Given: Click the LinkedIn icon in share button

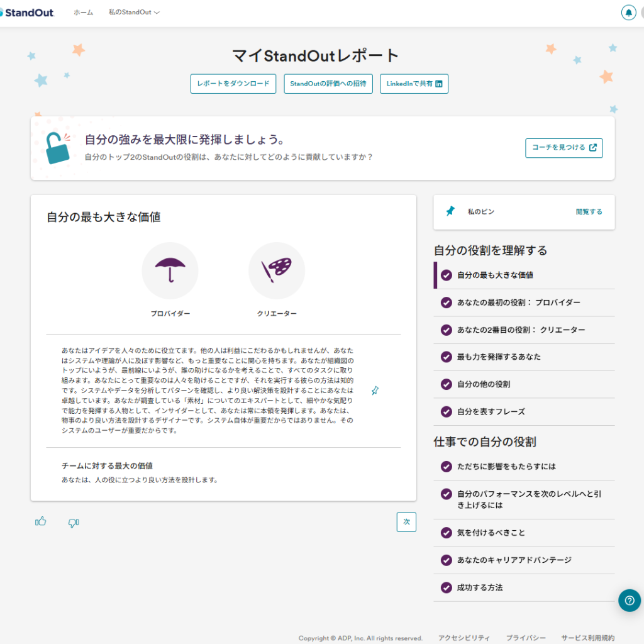Looking at the screenshot, I should pyautogui.click(x=438, y=84).
